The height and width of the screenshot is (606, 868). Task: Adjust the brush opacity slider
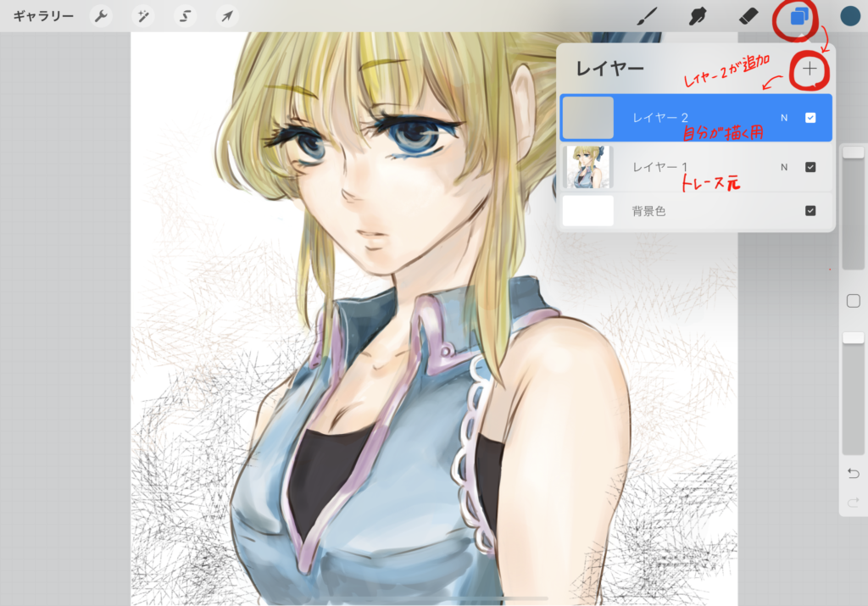853,393
